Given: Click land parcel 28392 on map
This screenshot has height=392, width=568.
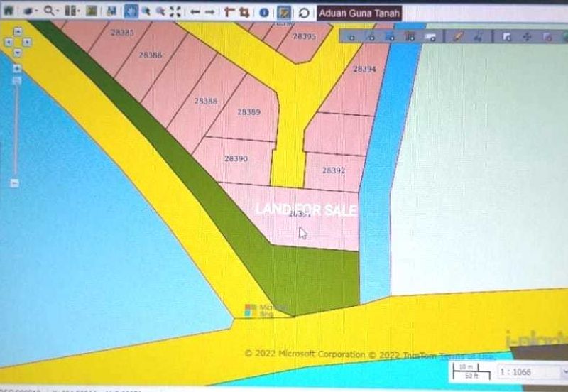Looking at the screenshot, I should [333, 170].
